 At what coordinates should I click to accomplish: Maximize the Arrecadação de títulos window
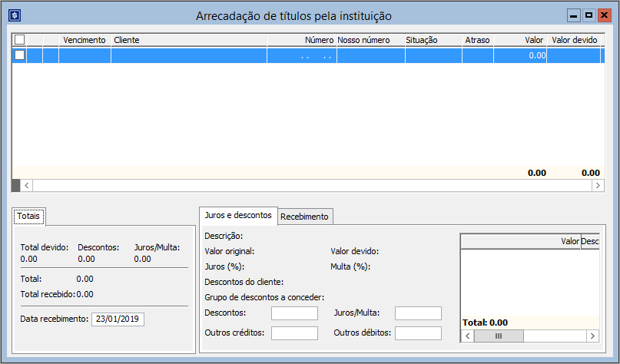589,15
